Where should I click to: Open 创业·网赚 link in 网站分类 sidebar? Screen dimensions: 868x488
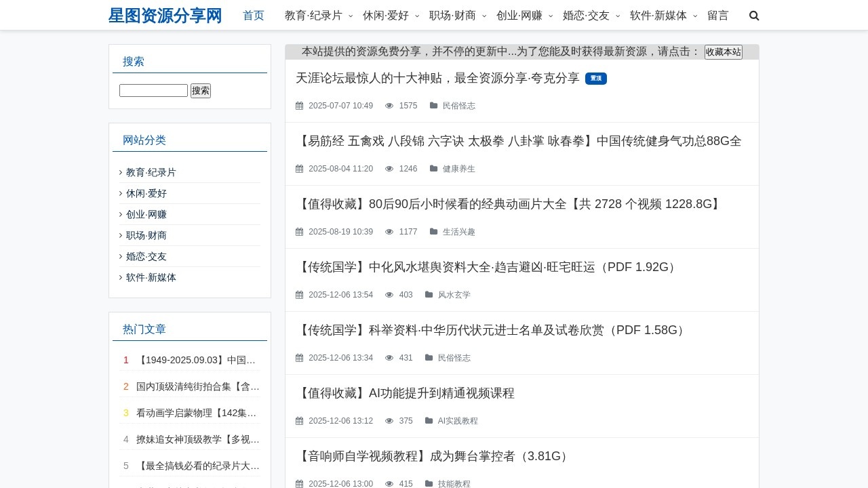click(145, 214)
